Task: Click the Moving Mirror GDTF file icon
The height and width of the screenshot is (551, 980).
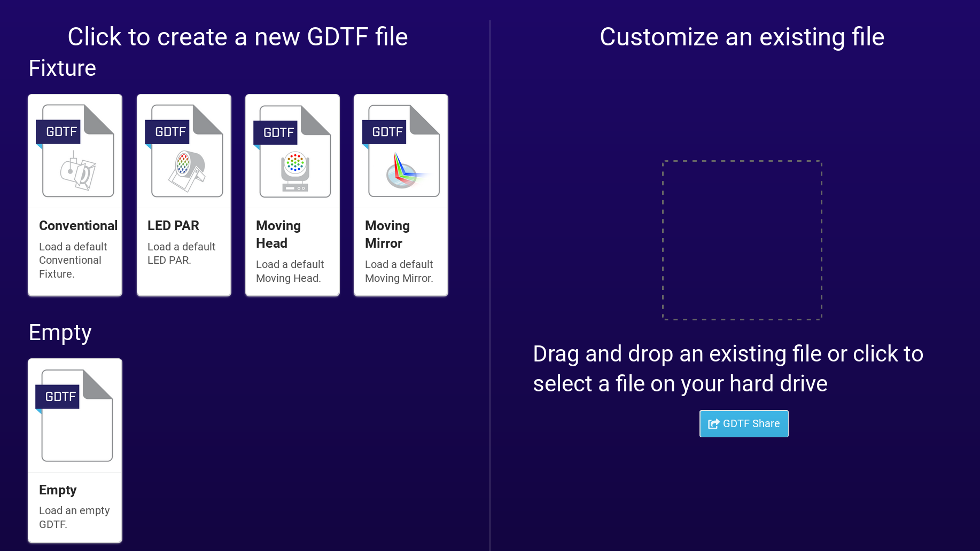Action: click(x=401, y=151)
